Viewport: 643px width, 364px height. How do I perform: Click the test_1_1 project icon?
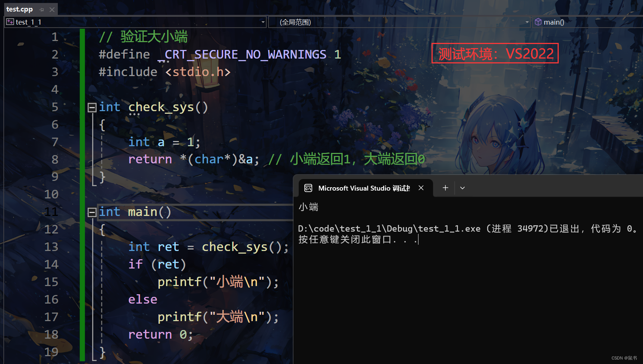click(10, 22)
